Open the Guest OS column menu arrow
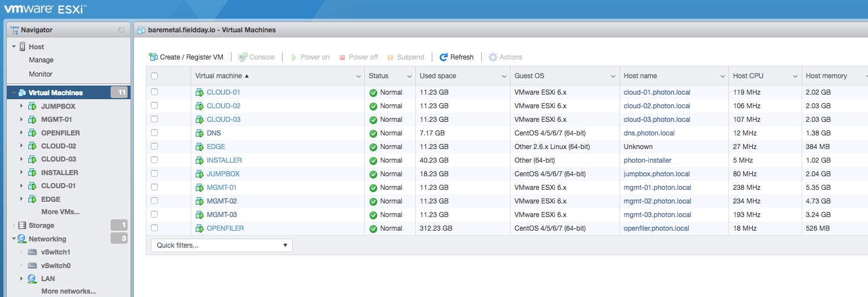Screen dimensions: 868x297 click(613, 77)
